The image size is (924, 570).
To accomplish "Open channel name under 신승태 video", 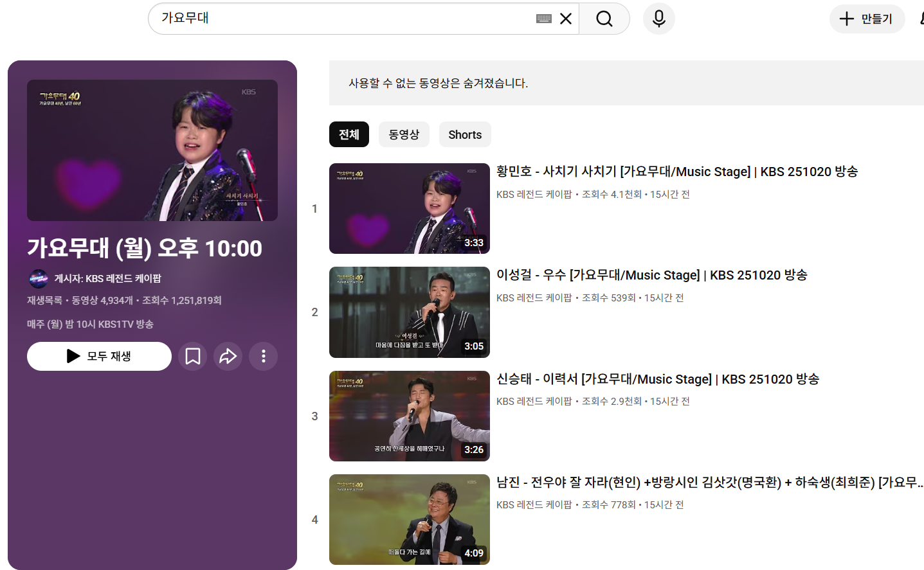I will point(534,401).
